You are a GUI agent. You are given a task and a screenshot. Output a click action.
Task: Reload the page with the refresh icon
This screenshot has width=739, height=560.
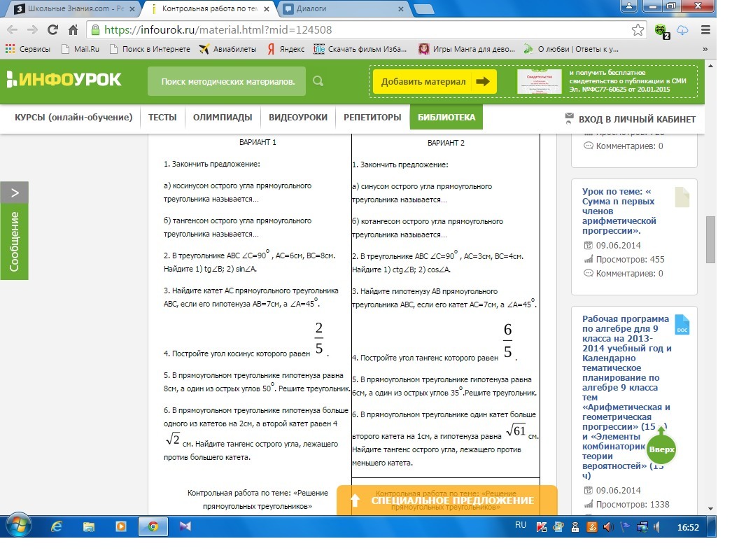point(52,29)
